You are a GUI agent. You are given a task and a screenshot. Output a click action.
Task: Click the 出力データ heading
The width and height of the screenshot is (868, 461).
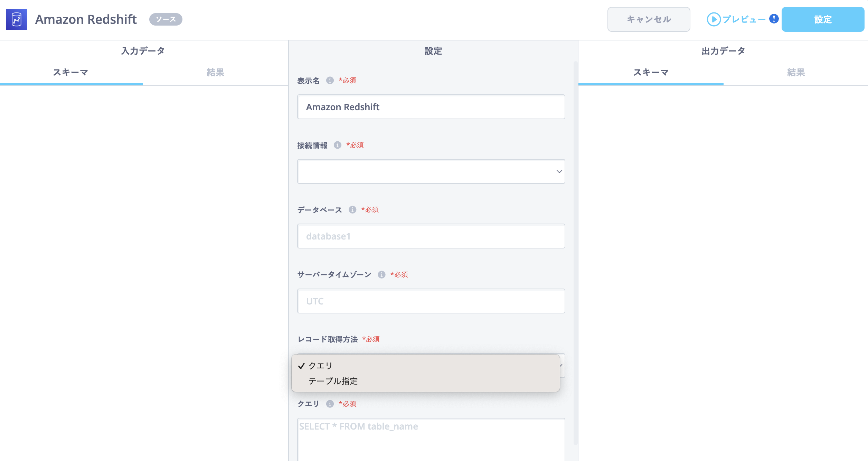(723, 51)
